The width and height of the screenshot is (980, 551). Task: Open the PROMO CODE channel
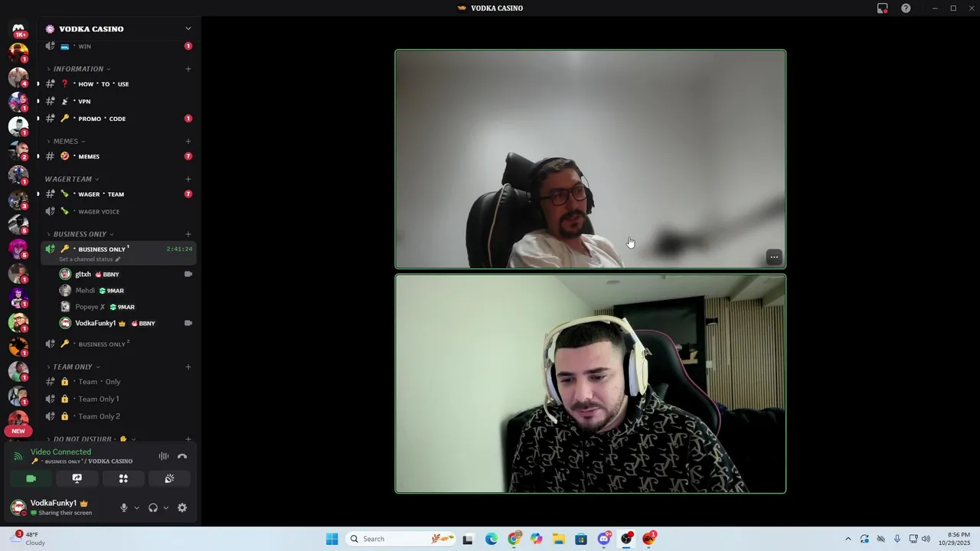click(x=119, y=119)
